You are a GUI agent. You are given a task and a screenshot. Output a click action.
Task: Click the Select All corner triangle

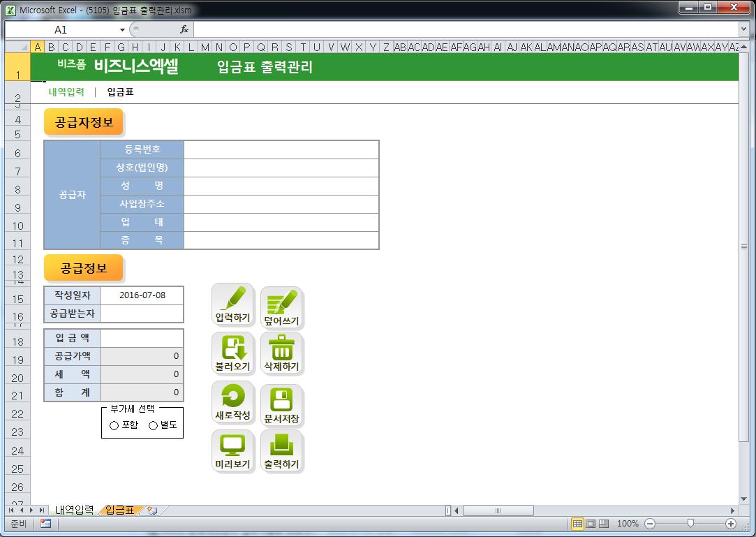18,47
